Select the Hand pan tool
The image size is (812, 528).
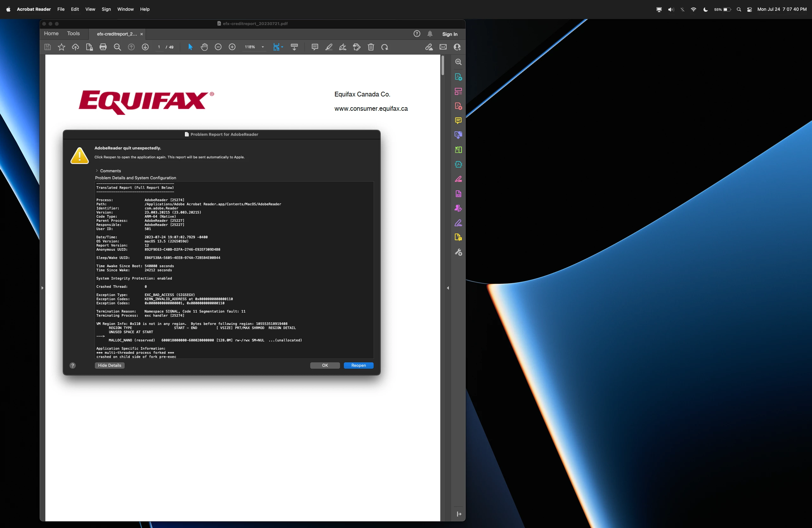coord(204,47)
